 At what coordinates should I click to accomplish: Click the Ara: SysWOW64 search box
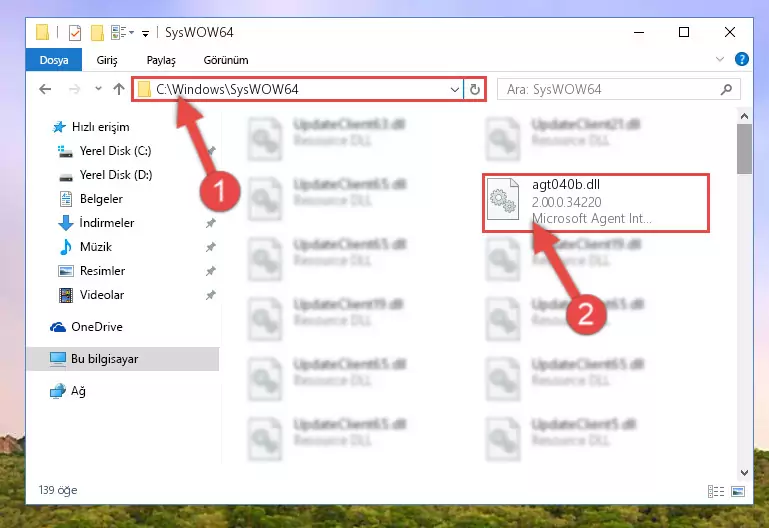point(618,89)
